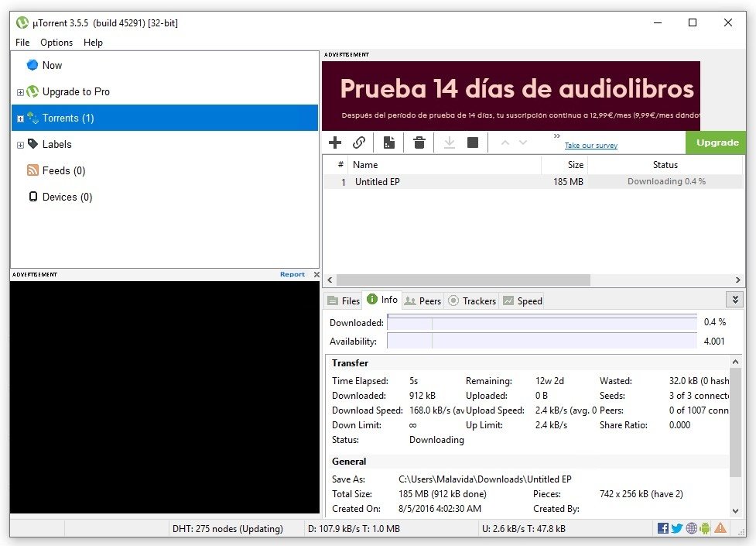Expand the Upgrade to Pro tree node
Viewport: 756px width, 546px height.
(20, 91)
